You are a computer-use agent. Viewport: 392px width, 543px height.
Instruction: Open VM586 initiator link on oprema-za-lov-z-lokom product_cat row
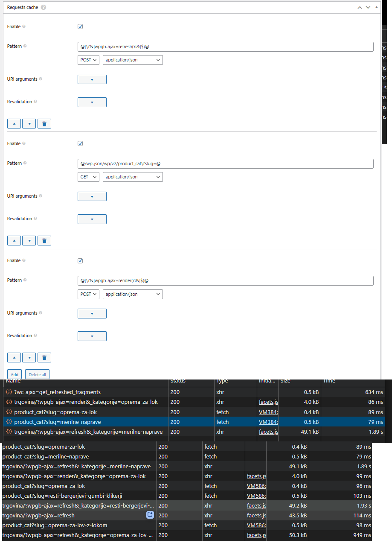click(256, 525)
